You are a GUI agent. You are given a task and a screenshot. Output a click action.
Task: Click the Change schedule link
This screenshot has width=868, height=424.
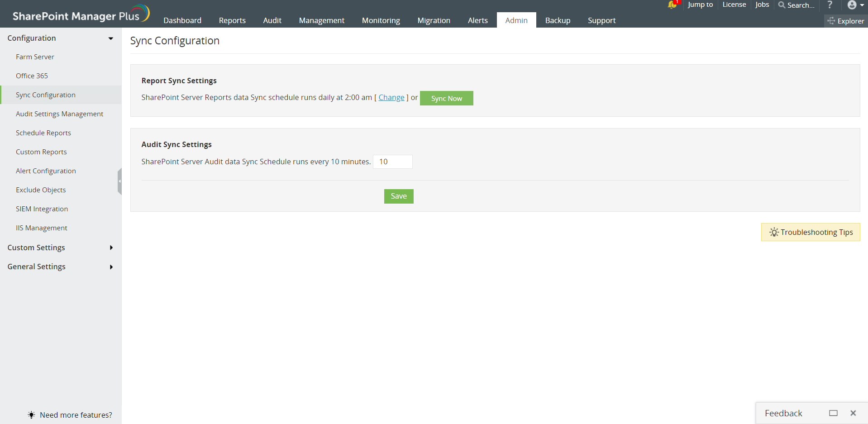pos(391,97)
